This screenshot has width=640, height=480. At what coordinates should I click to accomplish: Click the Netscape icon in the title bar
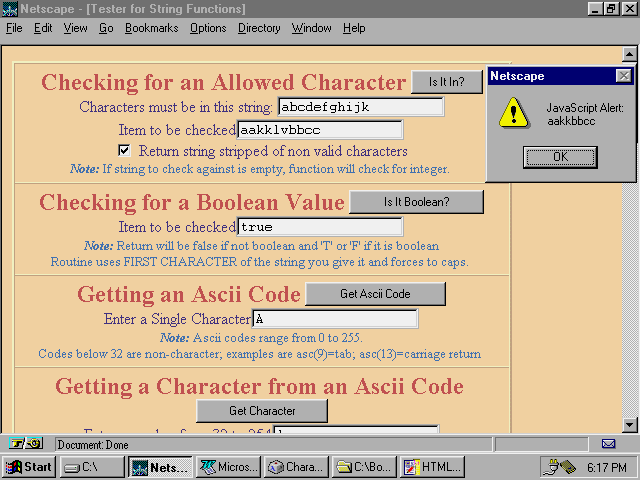coord(10,9)
